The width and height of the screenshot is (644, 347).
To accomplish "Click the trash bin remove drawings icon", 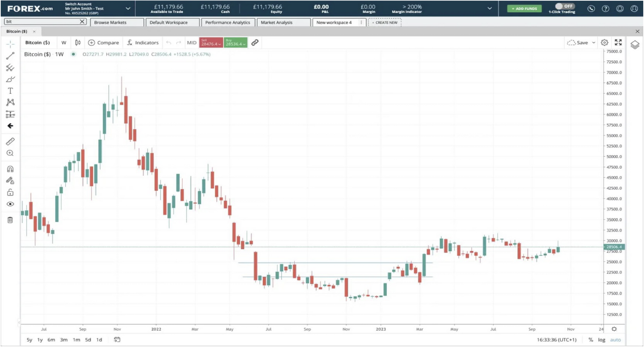I will point(10,220).
